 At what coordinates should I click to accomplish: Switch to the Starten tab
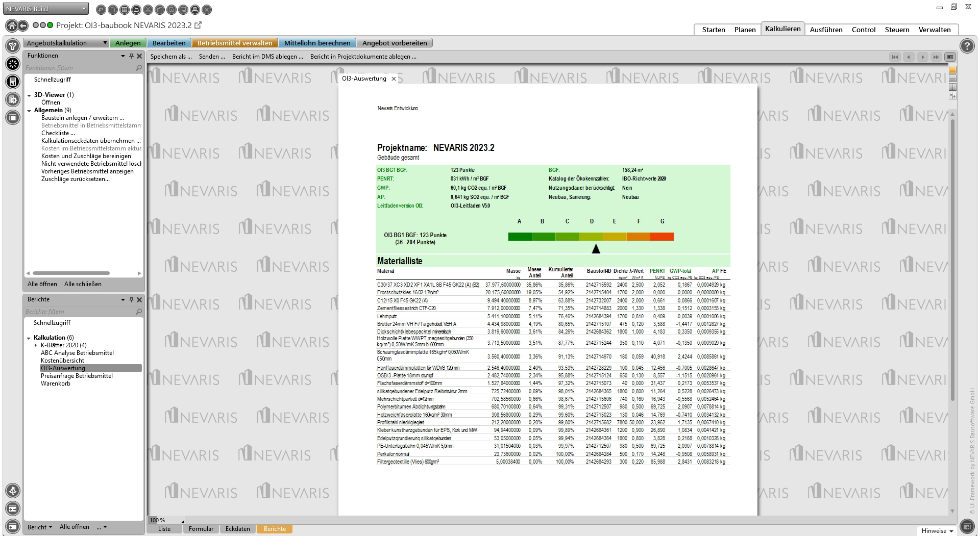pyautogui.click(x=713, y=30)
